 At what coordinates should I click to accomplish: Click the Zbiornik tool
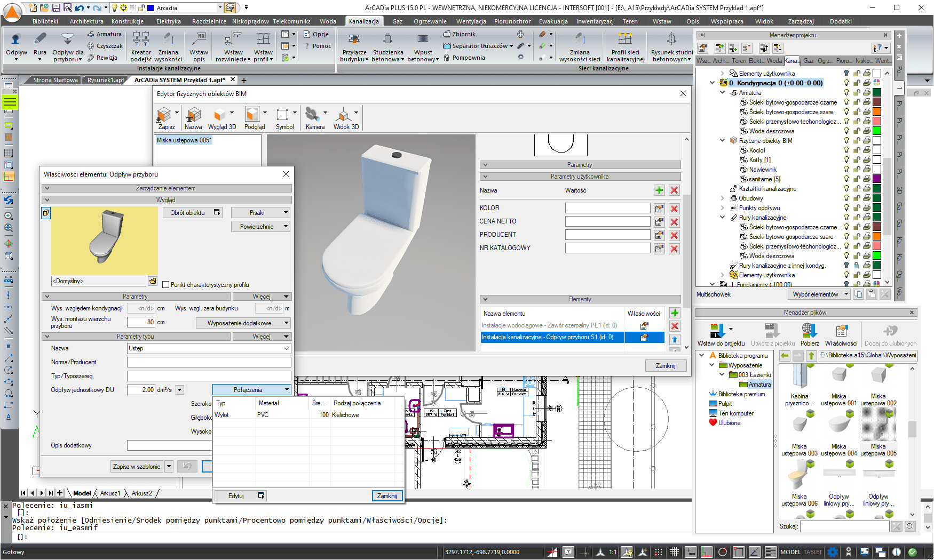click(x=459, y=34)
